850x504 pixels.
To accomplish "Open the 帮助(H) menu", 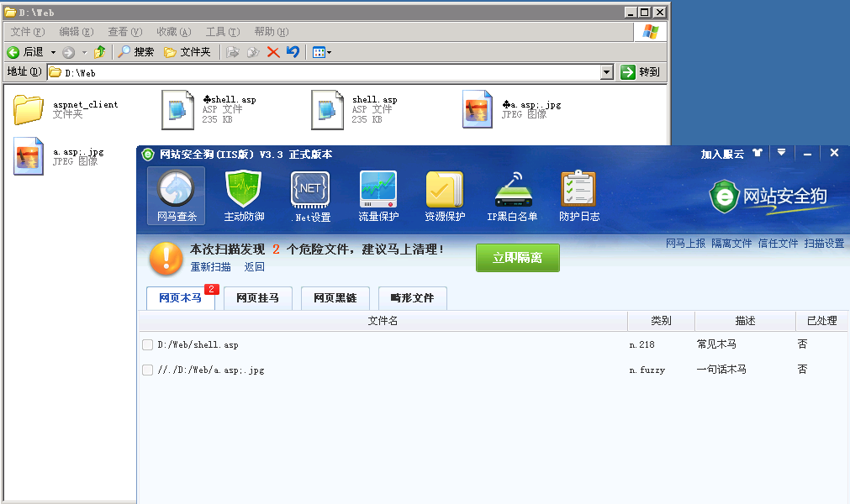I will tap(272, 32).
